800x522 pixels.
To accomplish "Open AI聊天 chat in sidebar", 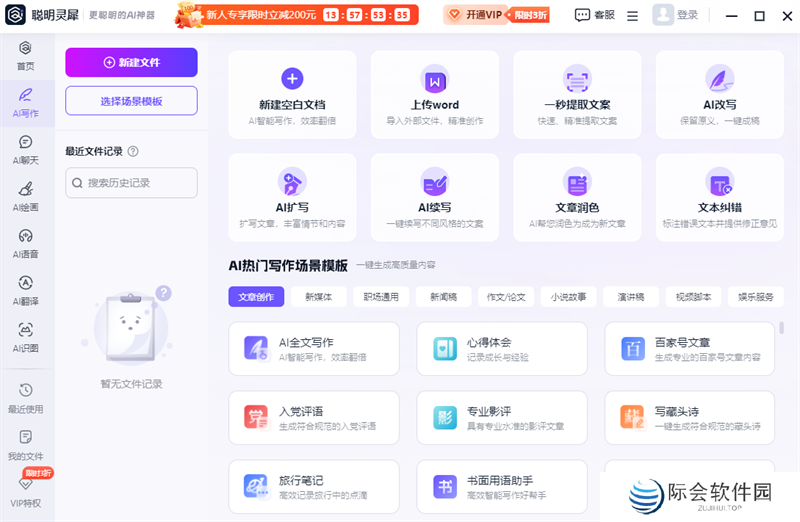I will pyautogui.click(x=26, y=150).
